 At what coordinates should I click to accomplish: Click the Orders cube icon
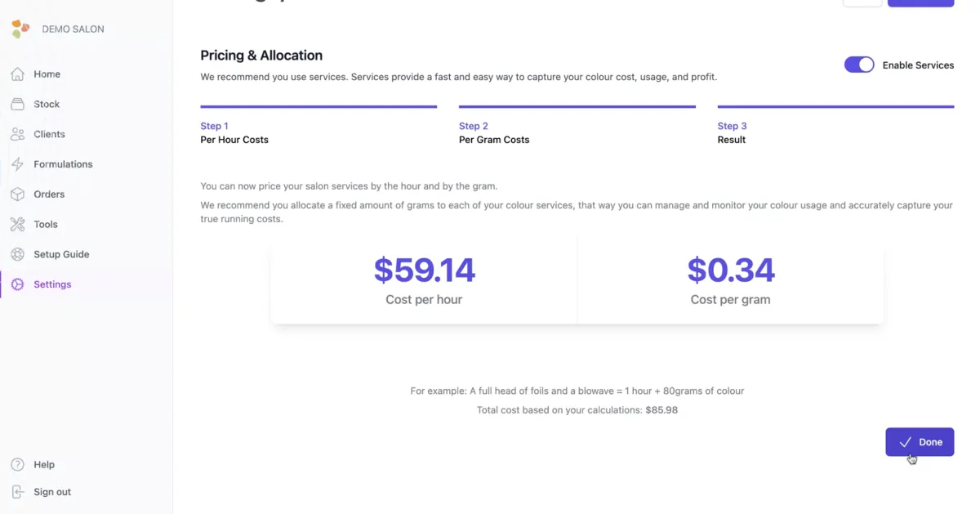coord(17,194)
